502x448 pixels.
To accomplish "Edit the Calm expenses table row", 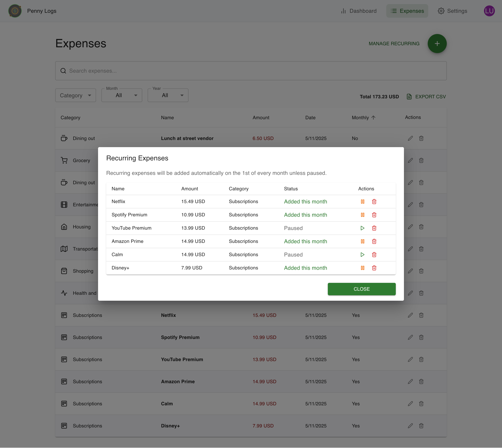I will tap(410, 404).
